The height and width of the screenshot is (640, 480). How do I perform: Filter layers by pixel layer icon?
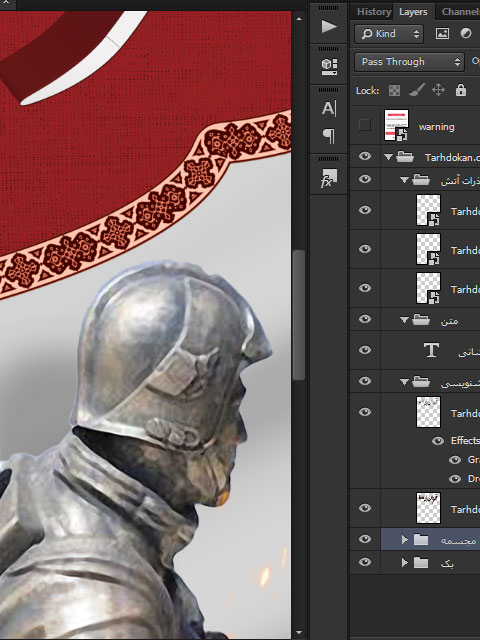click(x=442, y=33)
